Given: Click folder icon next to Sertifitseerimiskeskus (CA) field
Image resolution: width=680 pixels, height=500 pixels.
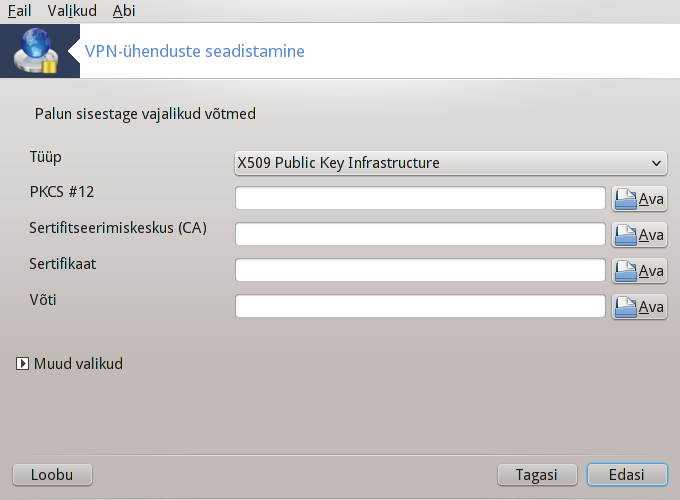Looking at the screenshot, I should coord(625,235).
